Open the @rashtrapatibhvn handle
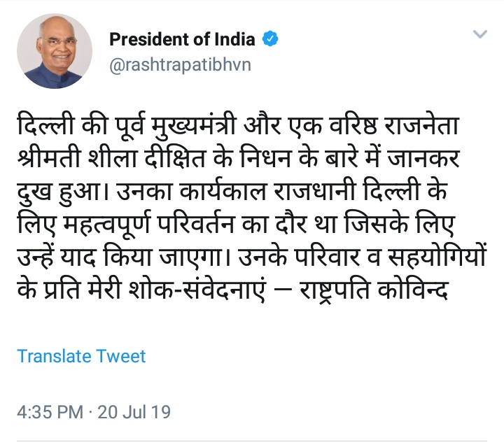 (179, 65)
